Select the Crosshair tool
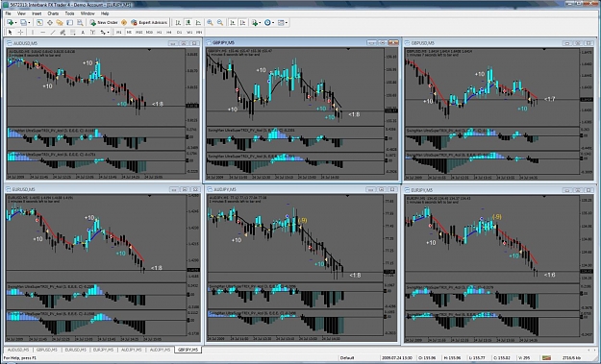 [20, 32]
